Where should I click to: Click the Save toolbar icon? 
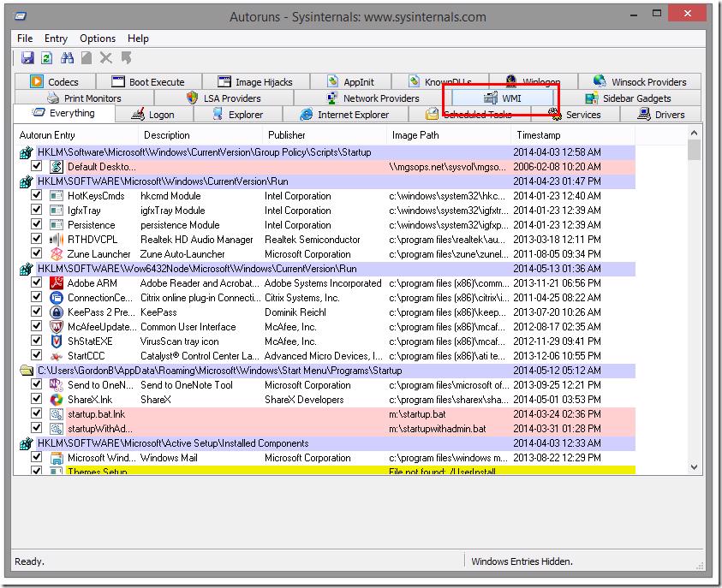[x=27, y=58]
